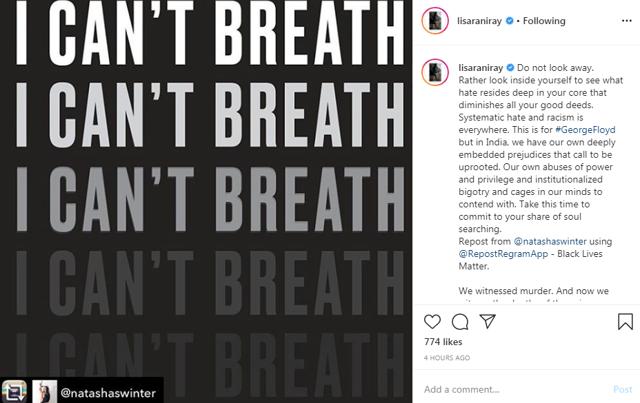
Task: Open comments via the speech bubble icon
Action: [x=460, y=322]
